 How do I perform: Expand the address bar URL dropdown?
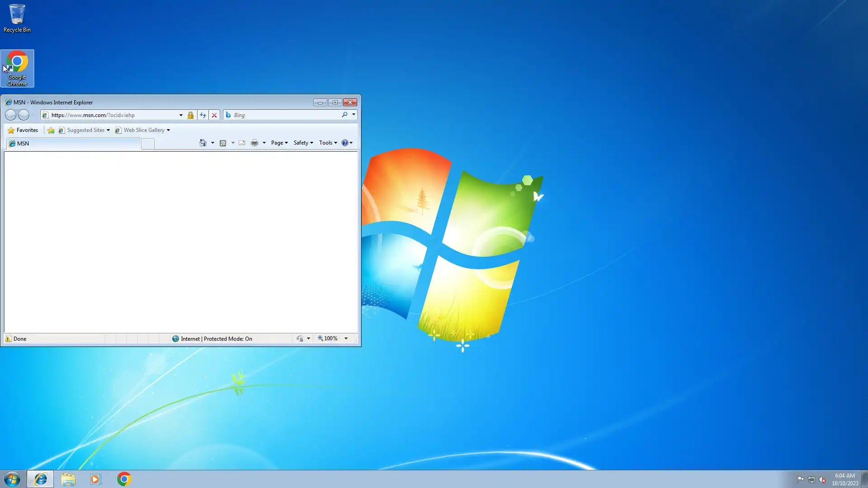(181, 115)
